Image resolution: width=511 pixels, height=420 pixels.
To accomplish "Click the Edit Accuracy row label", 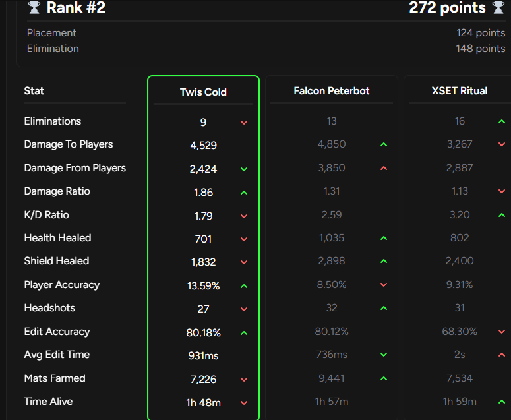I will 57,332.
